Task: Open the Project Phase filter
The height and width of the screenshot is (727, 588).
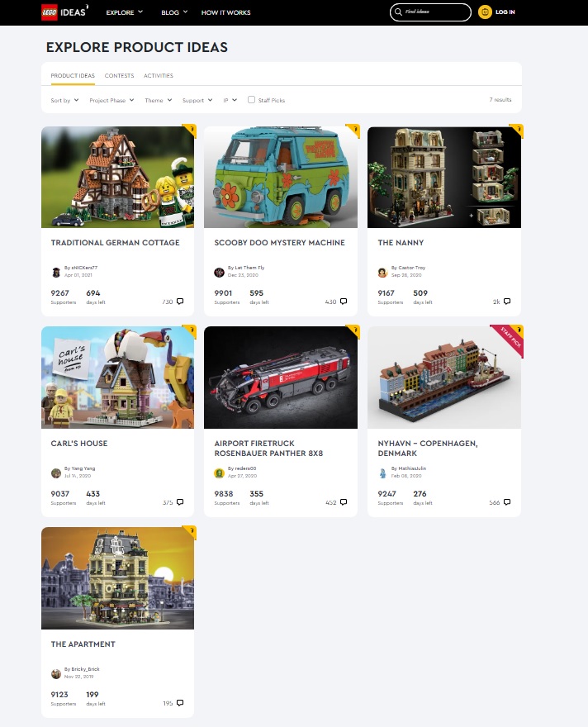Action: point(111,100)
